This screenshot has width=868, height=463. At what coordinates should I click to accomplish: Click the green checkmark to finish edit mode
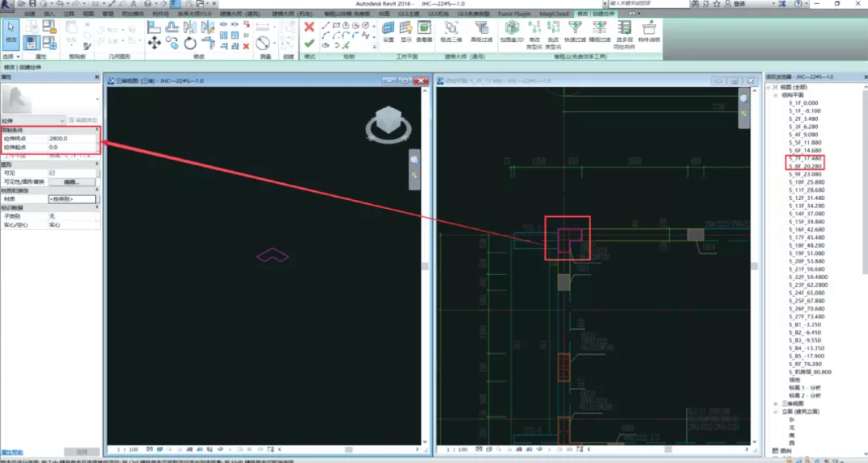coord(309,43)
